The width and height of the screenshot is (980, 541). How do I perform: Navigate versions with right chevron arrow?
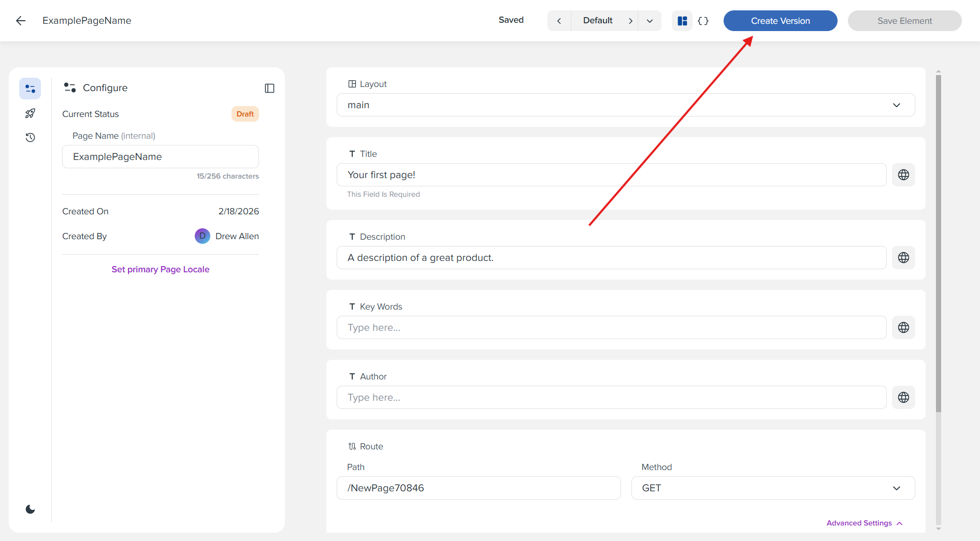(631, 21)
